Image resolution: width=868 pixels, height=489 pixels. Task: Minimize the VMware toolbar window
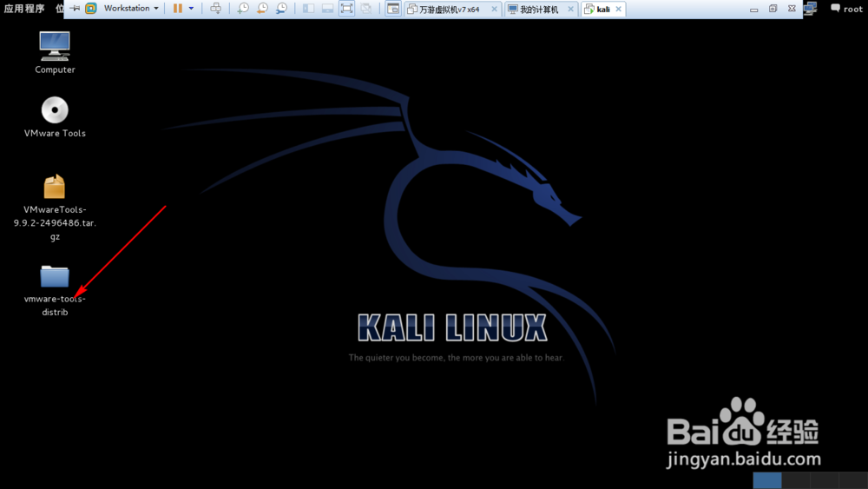pyautogui.click(x=754, y=10)
